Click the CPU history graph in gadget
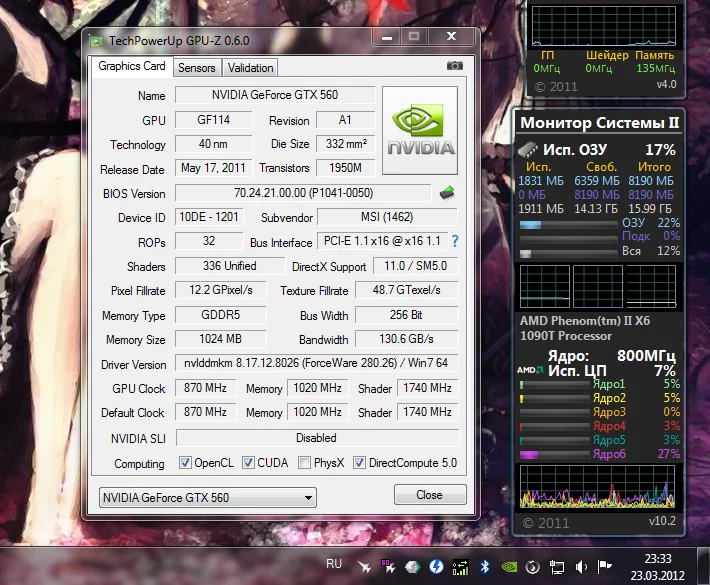This screenshot has width=710, height=585. coord(597,487)
